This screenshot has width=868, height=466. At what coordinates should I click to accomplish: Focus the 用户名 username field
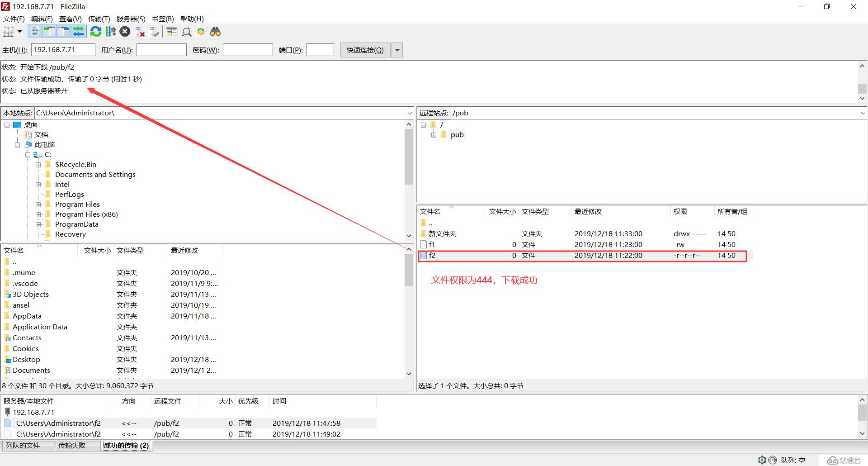[161, 50]
